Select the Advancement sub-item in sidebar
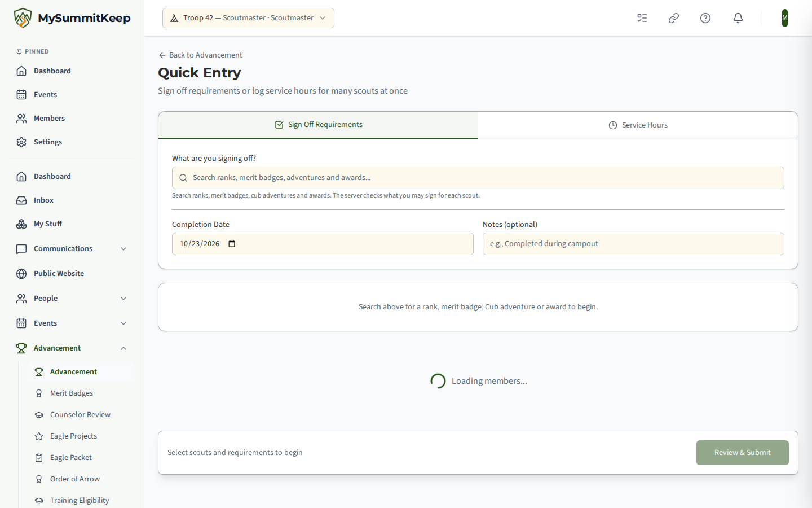Viewport: 812px width, 508px height. [82, 372]
